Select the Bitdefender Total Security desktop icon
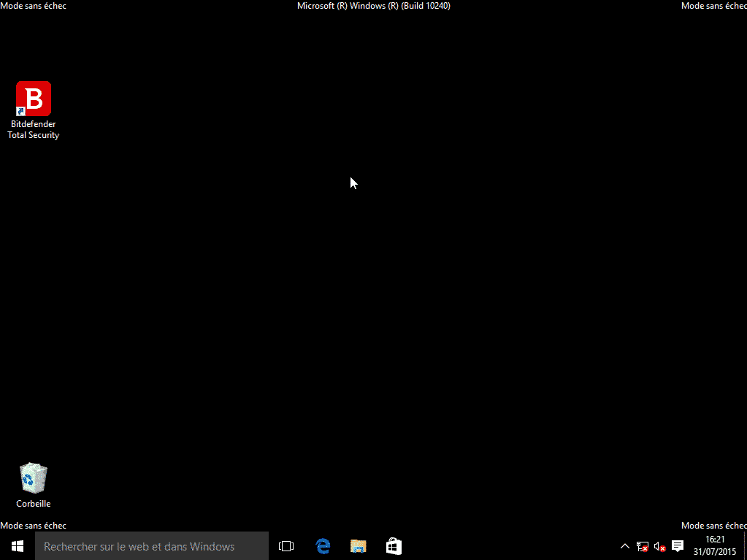This screenshot has width=747, height=560. pyautogui.click(x=34, y=99)
